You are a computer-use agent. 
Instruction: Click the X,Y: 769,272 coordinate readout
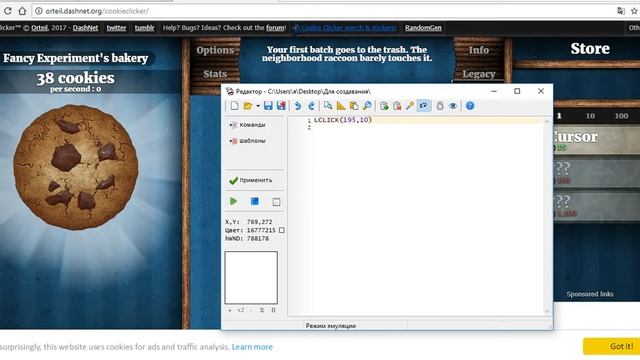249,222
